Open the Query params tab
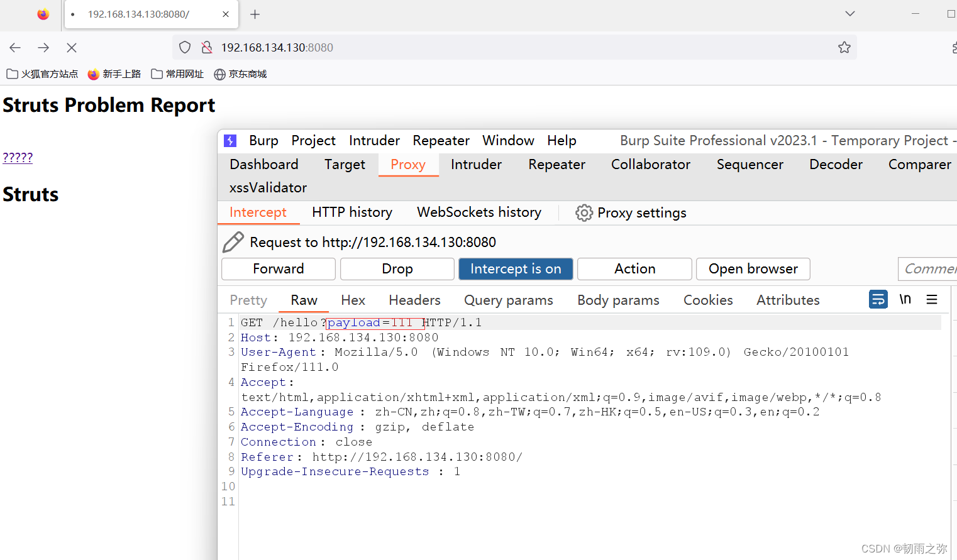The width and height of the screenshot is (957, 560). [509, 300]
